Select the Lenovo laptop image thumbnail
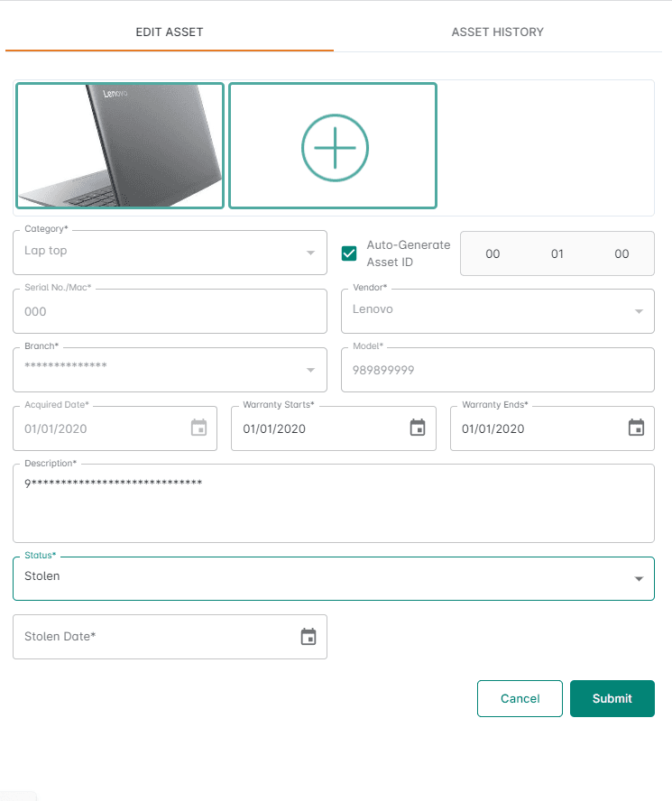Viewport: 672px width, 801px height. (120, 146)
